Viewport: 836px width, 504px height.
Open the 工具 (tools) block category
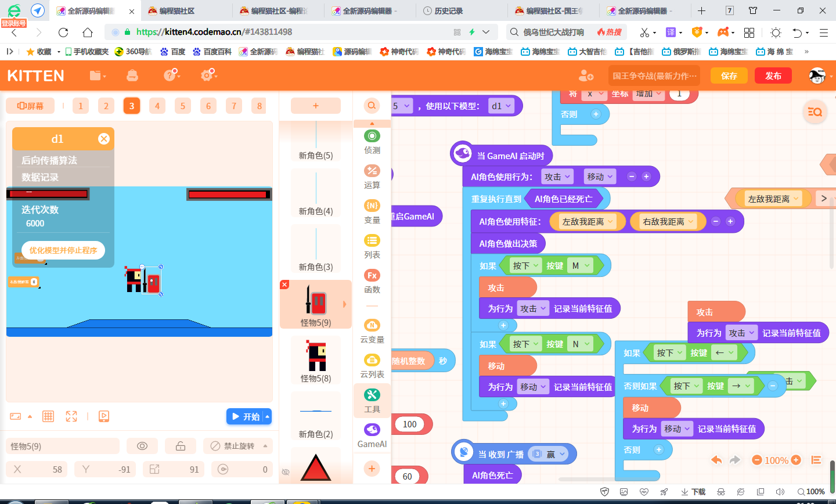tap(372, 401)
